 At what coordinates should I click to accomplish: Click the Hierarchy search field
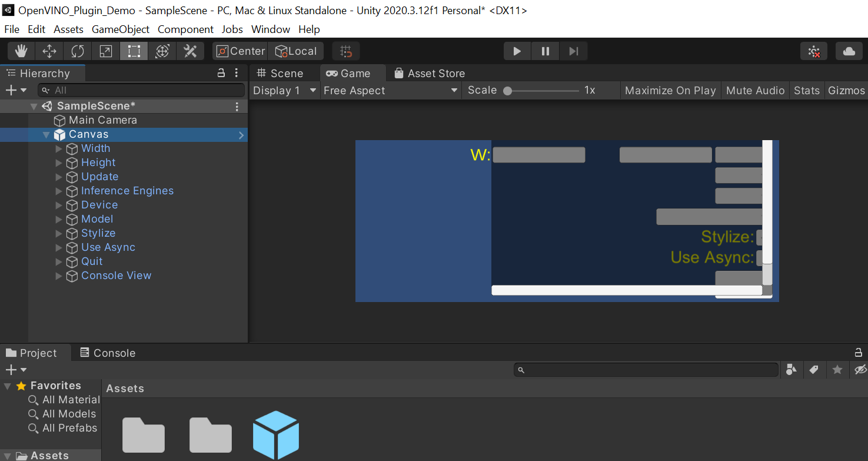click(x=141, y=90)
